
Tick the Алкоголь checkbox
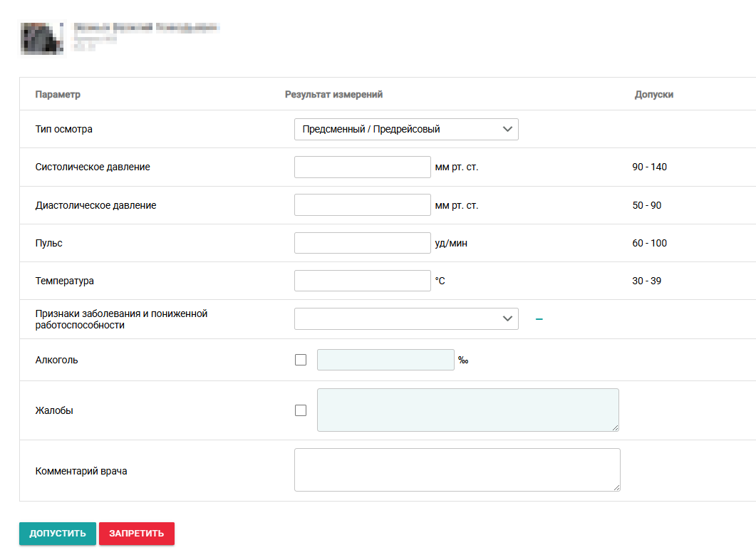coord(301,360)
